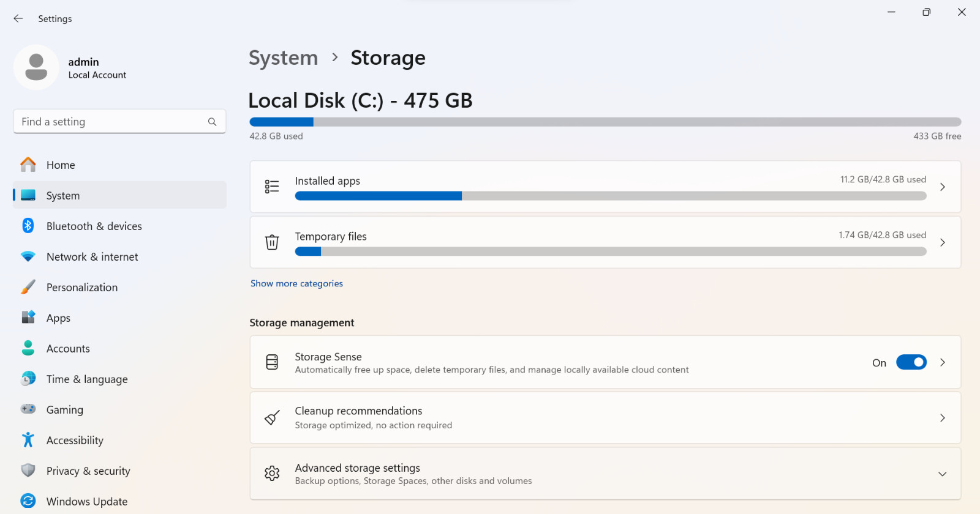The image size is (980, 514).
Task: Go back with the arrow icon
Action: point(18,18)
